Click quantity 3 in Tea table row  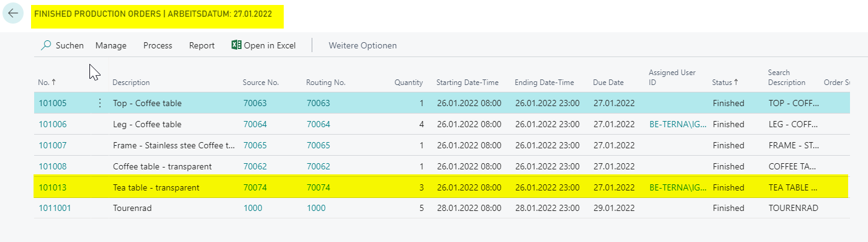tap(422, 187)
